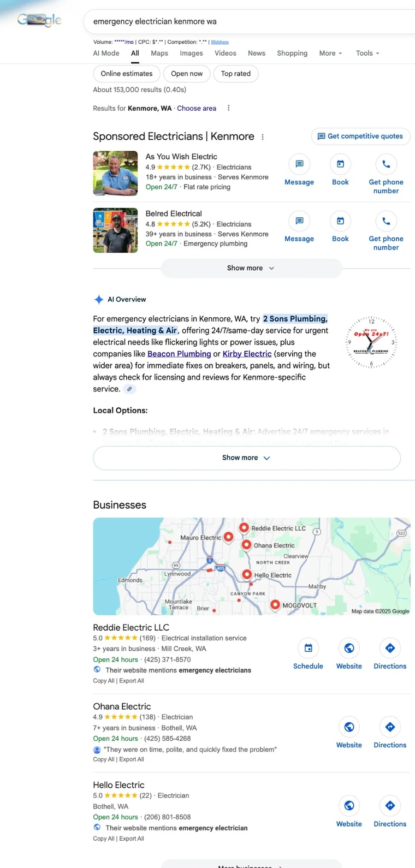Expand sponsored listings with Show more

251,268
